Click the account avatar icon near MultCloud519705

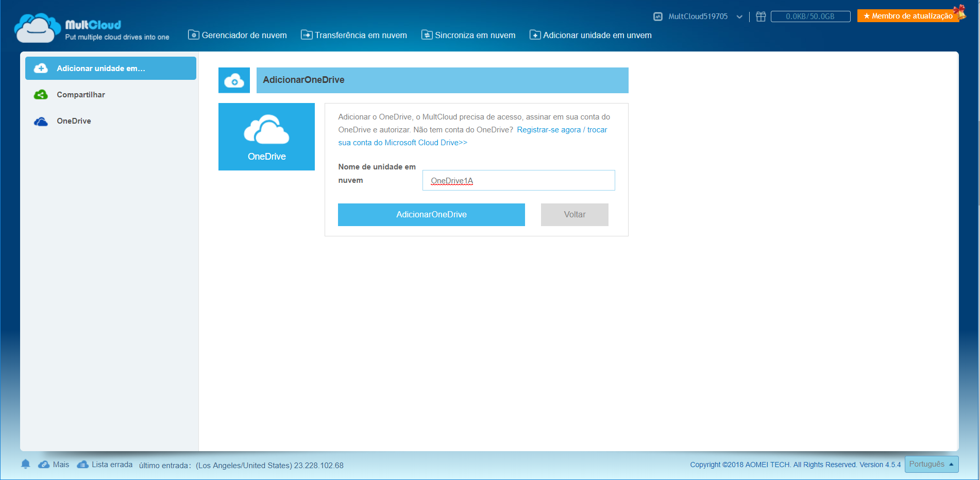click(658, 16)
